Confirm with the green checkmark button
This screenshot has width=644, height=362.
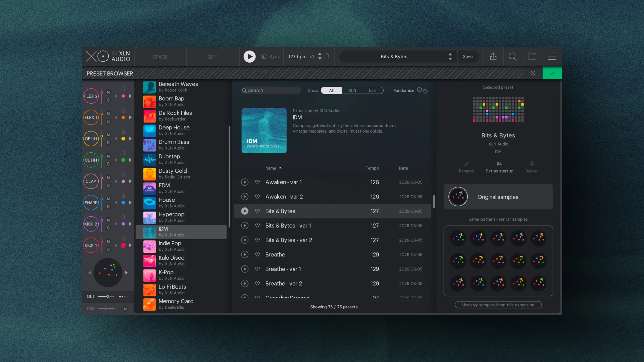(x=552, y=73)
